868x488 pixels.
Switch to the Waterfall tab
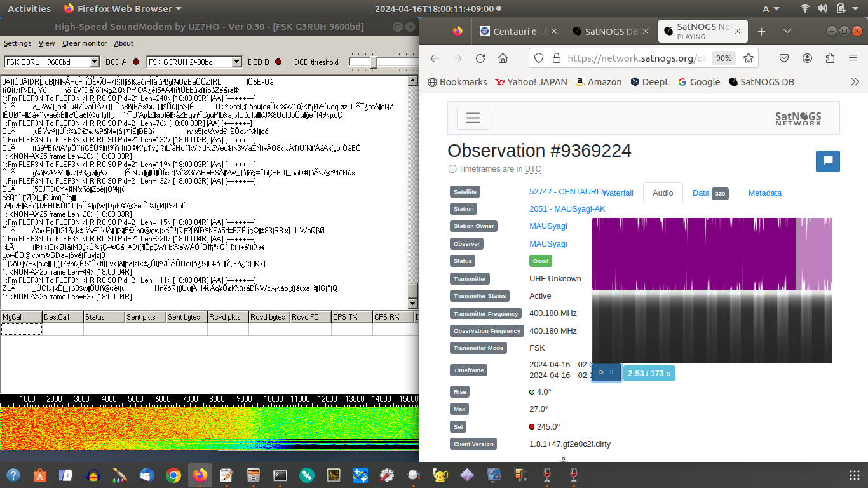point(618,193)
